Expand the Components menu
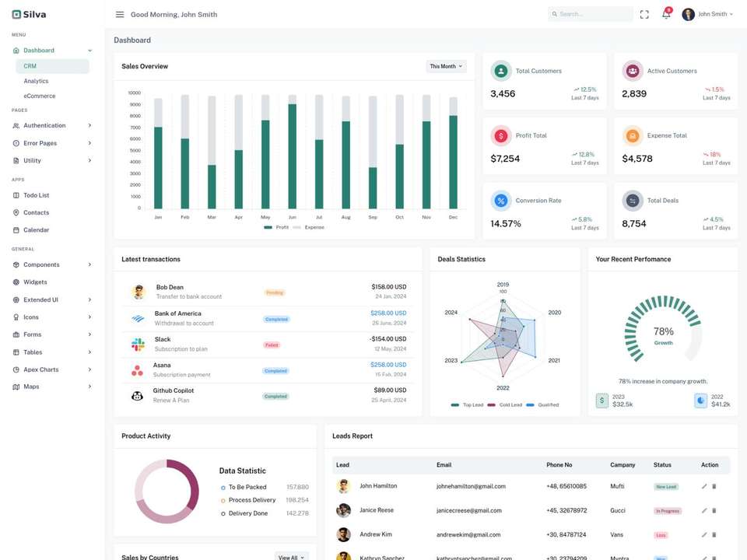 pyautogui.click(x=52, y=264)
